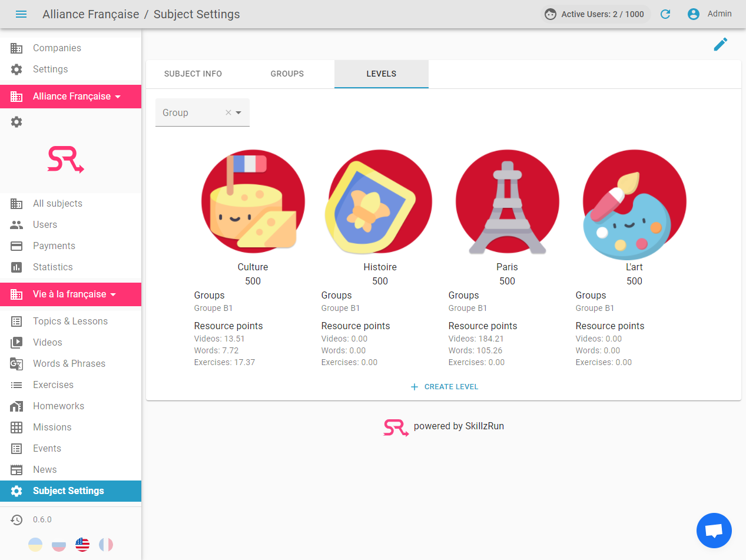Open the Statistics menu item

tap(71, 267)
